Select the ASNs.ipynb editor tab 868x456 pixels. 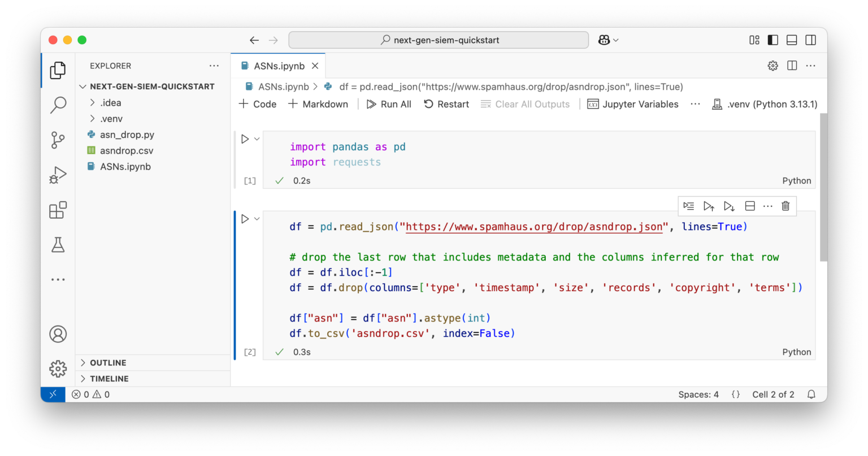[x=279, y=66]
